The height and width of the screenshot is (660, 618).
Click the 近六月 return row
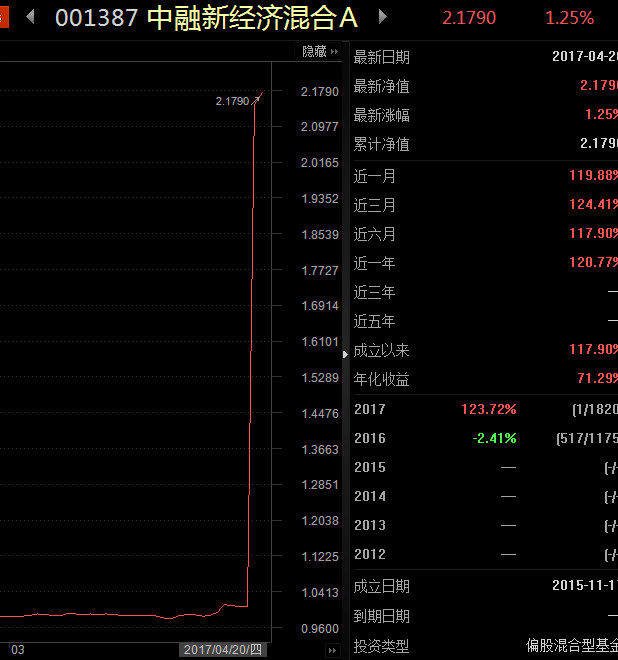485,234
